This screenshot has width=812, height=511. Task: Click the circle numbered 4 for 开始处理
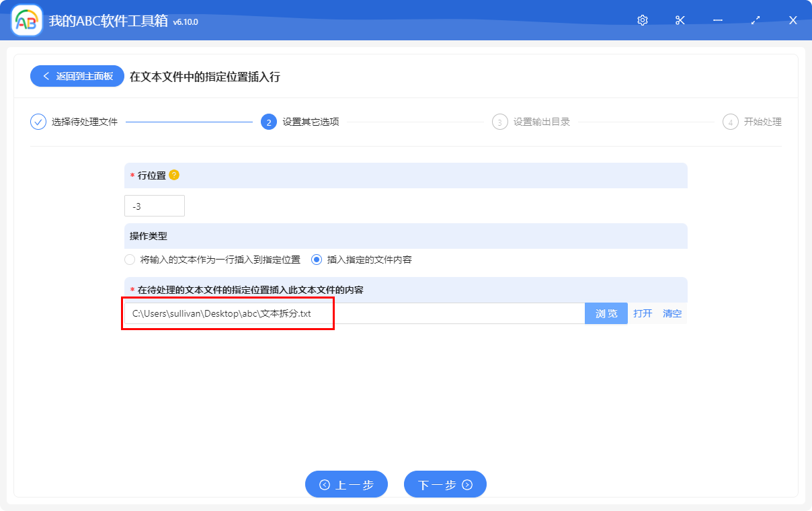(731, 122)
